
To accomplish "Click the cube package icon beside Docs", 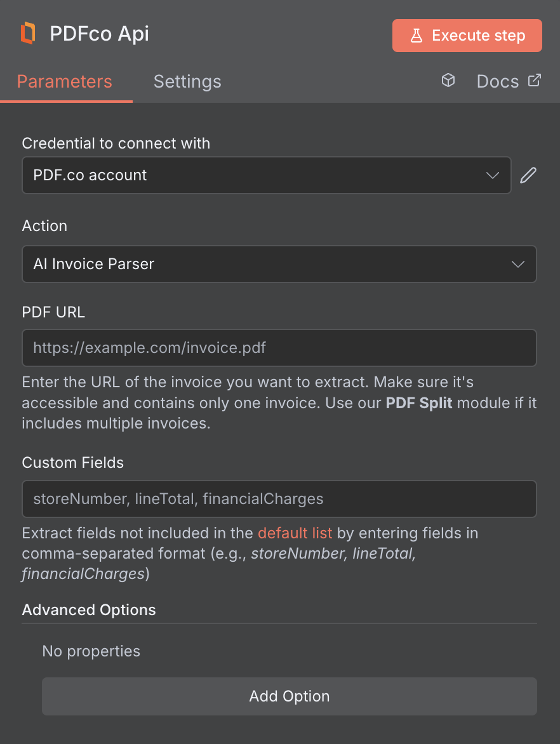I will tap(448, 81).
